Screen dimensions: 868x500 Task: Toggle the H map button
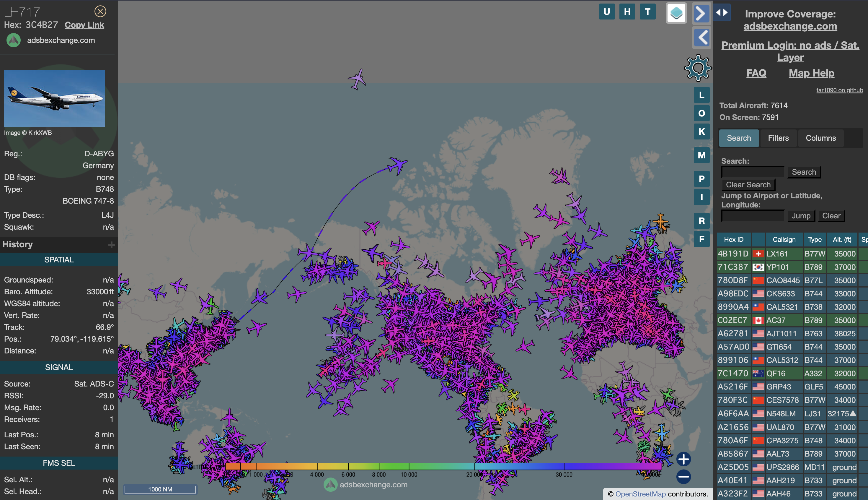(x=627, y=12)
